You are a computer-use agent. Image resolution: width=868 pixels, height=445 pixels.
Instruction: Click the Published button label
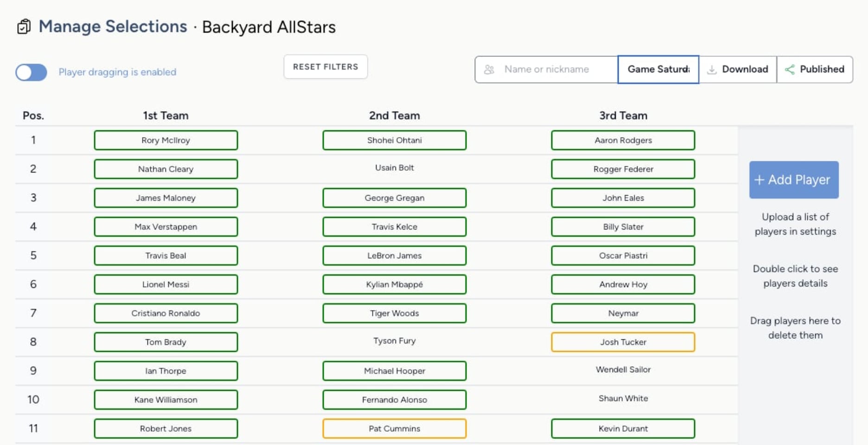822,70
